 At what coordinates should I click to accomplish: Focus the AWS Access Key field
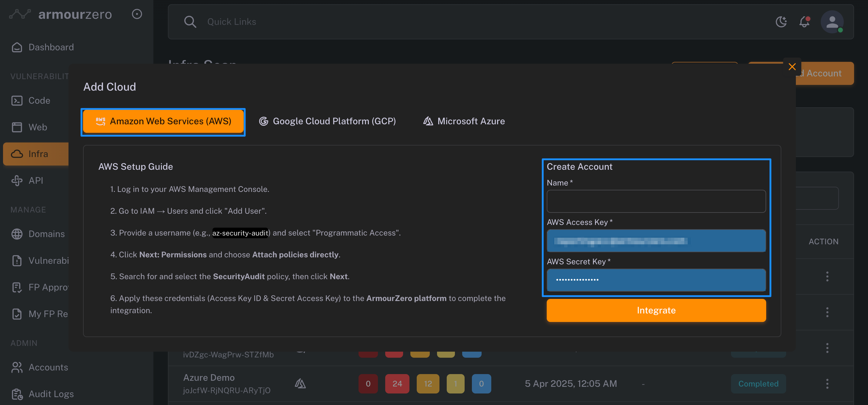[x=656, y=241]
